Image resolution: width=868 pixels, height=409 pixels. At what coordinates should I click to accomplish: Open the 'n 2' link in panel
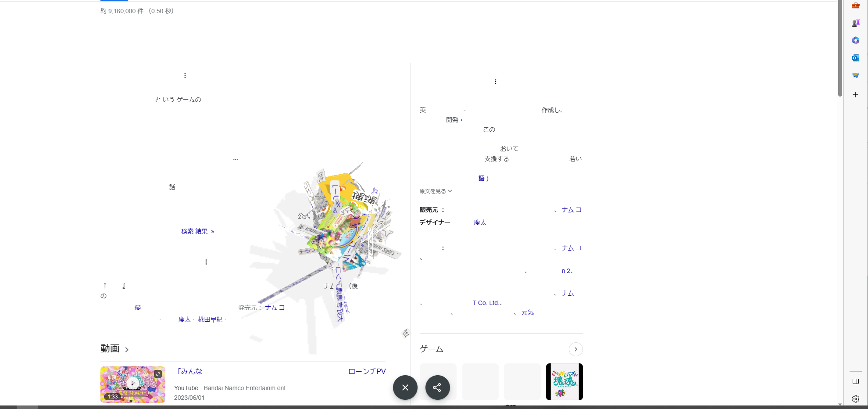(566, 271)
